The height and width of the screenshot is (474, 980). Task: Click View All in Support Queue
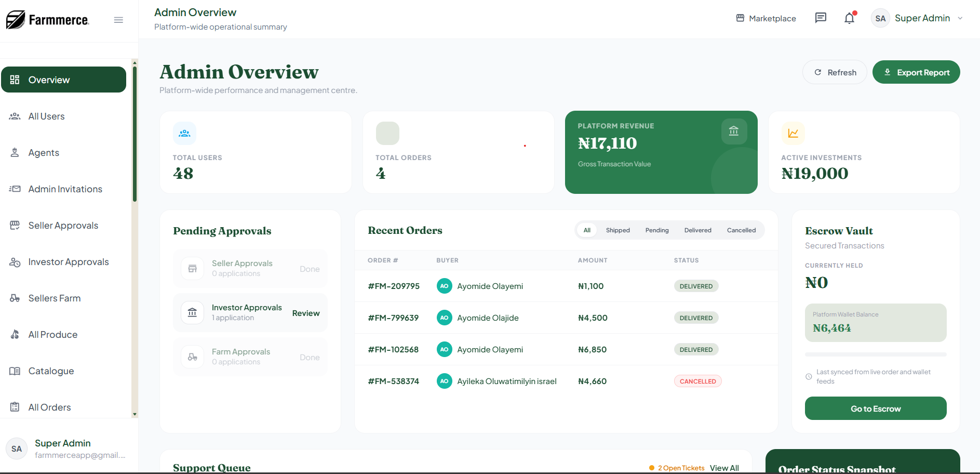click(724, 468)
